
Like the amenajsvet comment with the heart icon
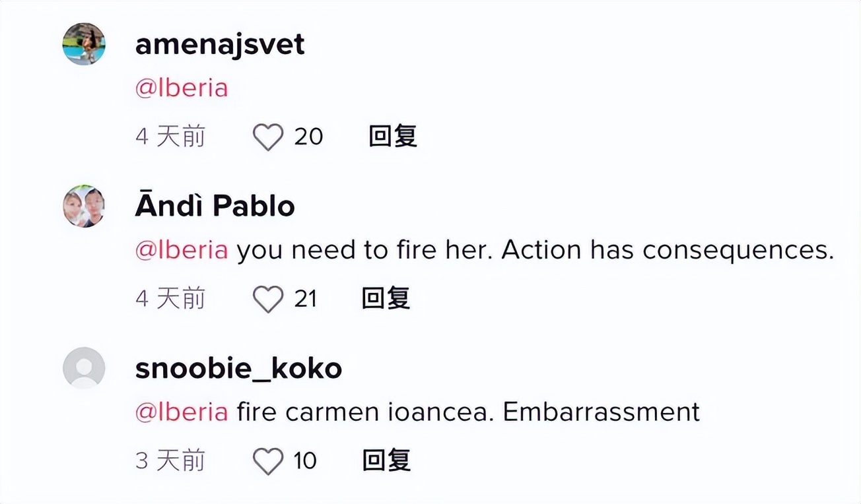(x=268, y=137)
